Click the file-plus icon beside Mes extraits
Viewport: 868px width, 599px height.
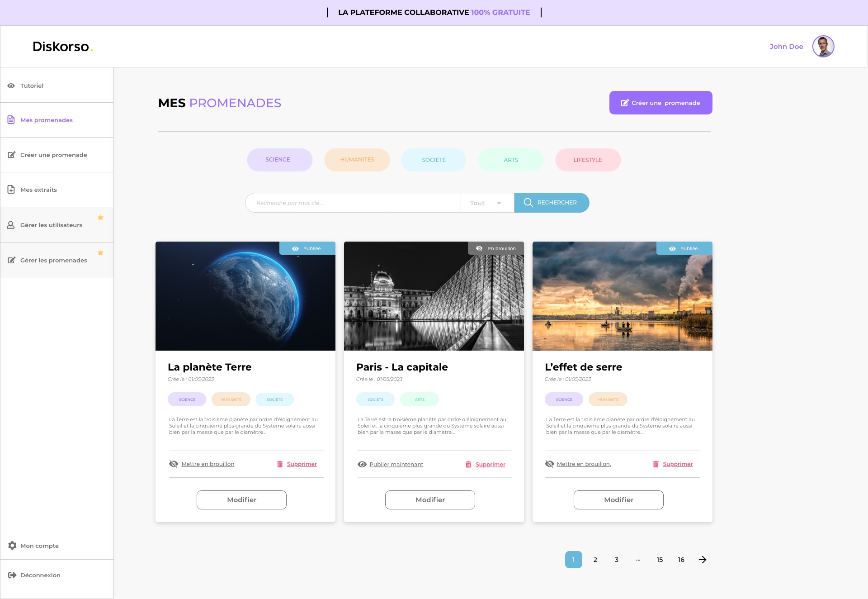[11, 190]
